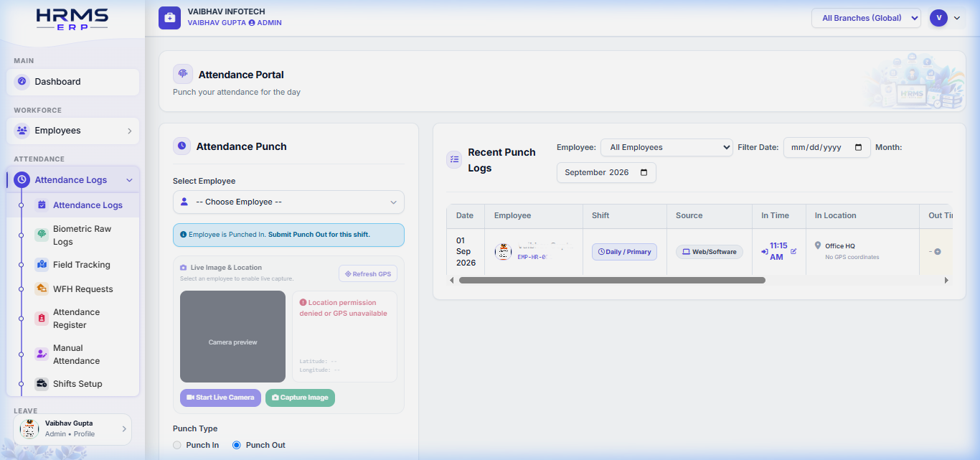Image resolution: width=980 pixels, height=460 pixels.
Task: Expand the Employees menu chevron
Action: 129,131
